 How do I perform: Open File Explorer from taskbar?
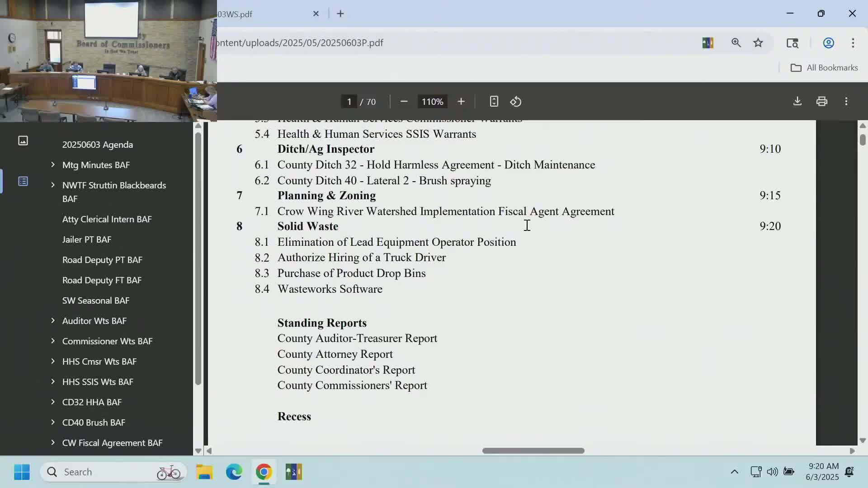tap(204, 472)
